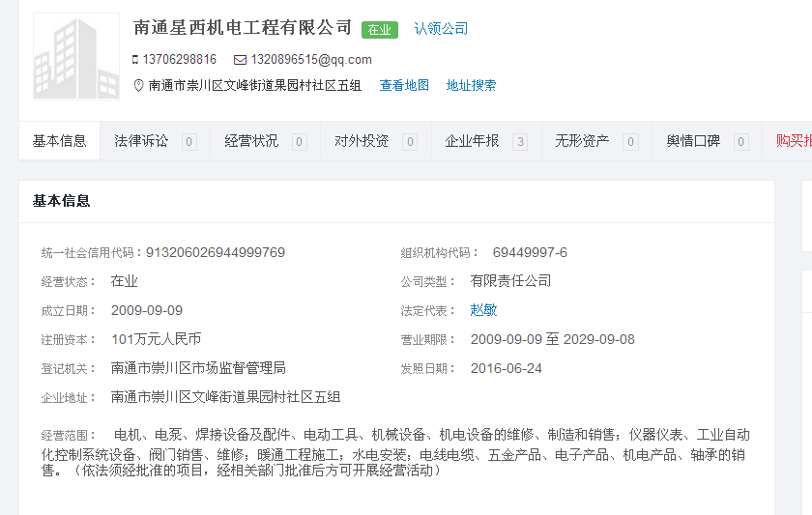Open the 查看地图 map link
This screenshot has width=812, height=515.
click(x=404, y=85)
